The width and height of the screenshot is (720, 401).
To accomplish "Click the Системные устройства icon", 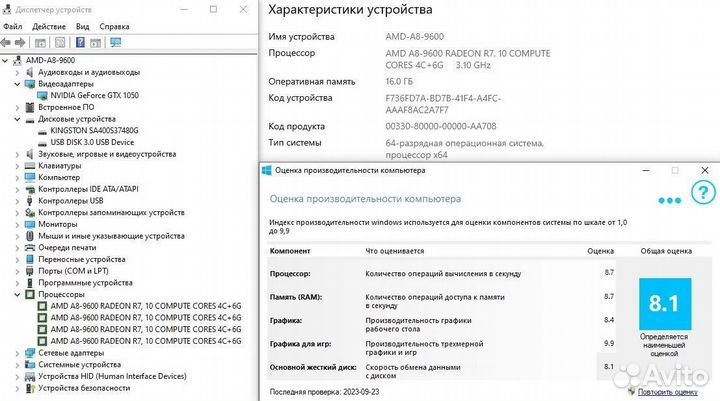I will coord(30,365).
